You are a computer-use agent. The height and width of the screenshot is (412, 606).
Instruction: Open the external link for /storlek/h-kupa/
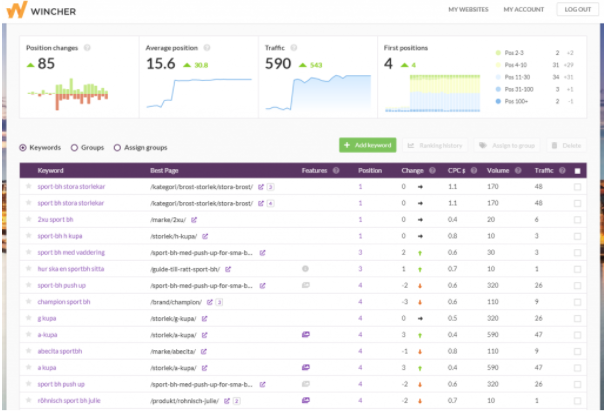tap(205, 236)
